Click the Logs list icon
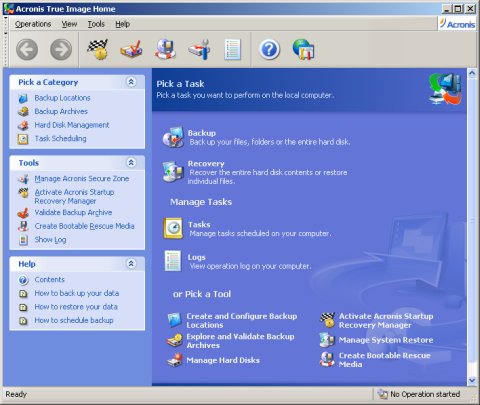The width and height of the screenshot is (480, 405). tap(173, 261)
